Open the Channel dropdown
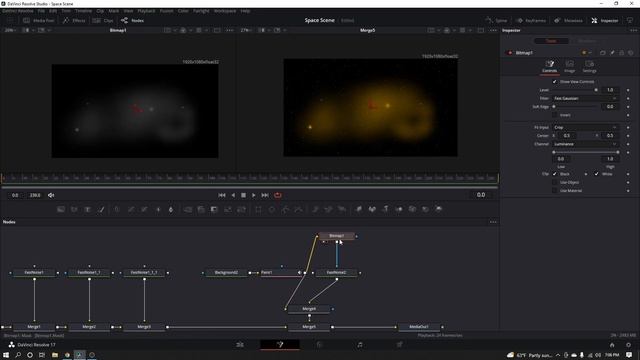Viewport: 640px width, 360px height. [x=585, y=144]
